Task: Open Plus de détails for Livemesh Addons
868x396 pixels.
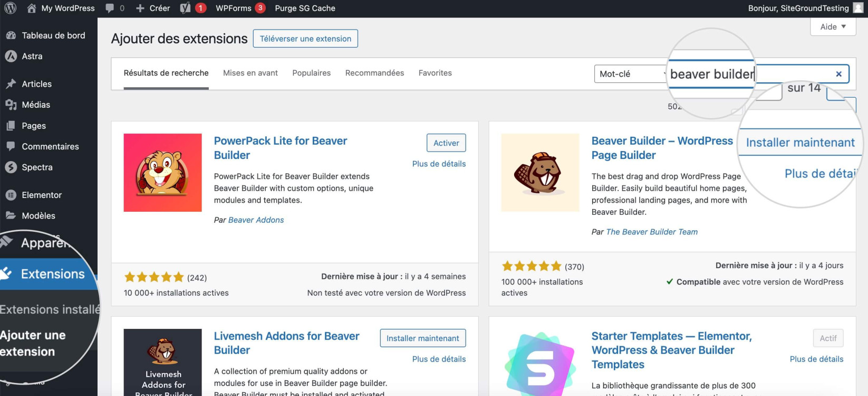Action: (x=439, y=359)
